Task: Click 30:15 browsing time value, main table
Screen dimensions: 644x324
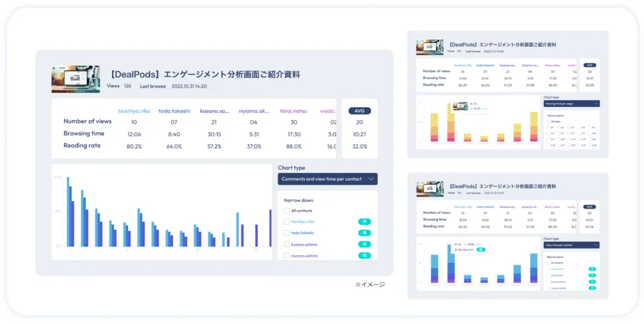Action: pos(214,134)
